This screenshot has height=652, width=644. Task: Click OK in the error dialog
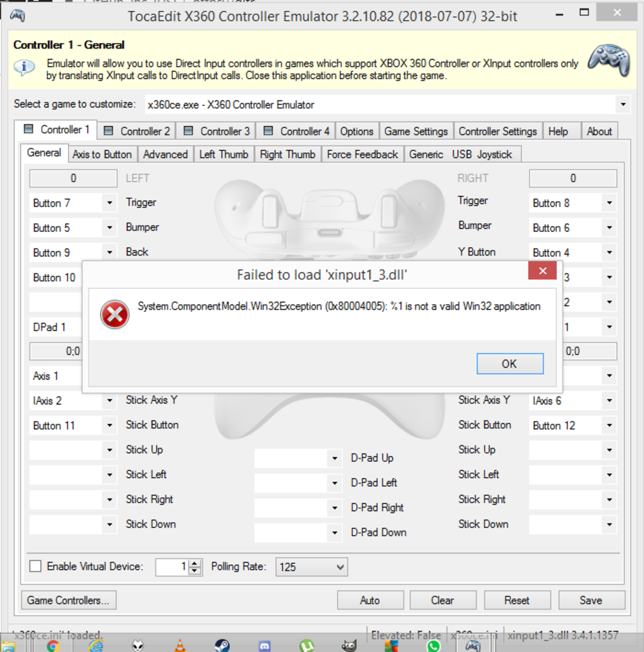pos(510,364)
